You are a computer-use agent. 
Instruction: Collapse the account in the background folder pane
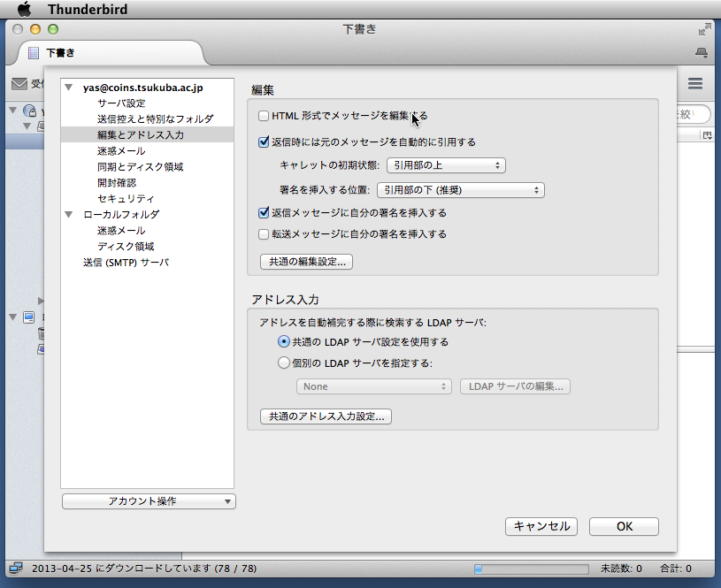(13, 111)
